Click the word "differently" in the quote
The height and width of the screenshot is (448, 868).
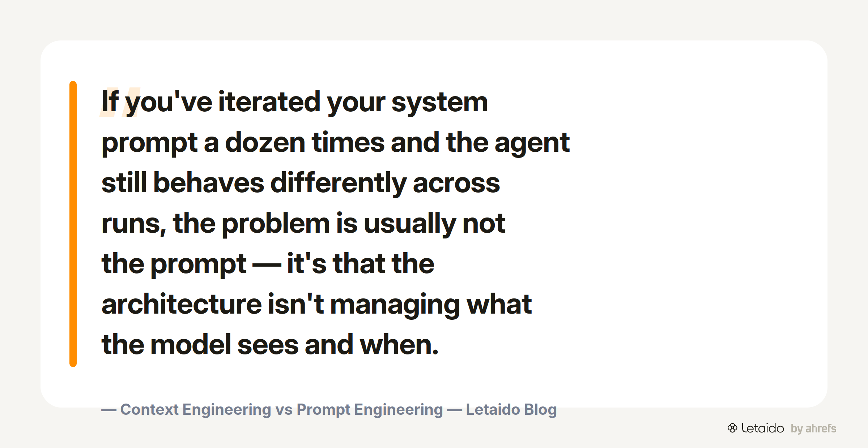click(x=339, y=184)
